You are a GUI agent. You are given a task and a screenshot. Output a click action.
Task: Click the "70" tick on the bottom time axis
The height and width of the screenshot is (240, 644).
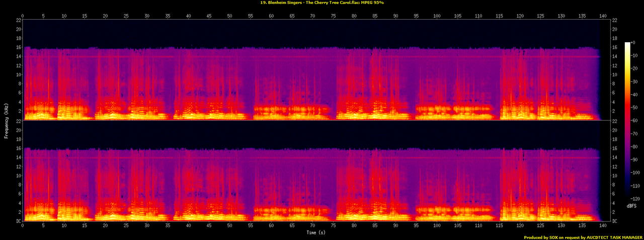click(x=312, y=226)
